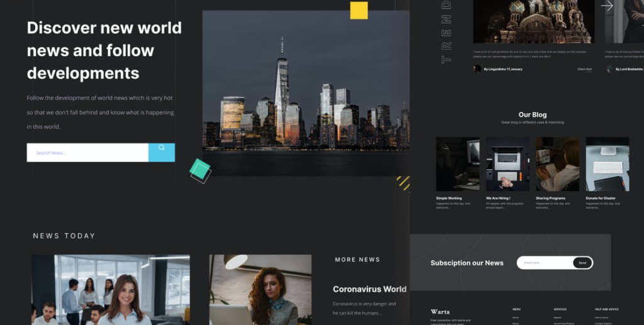Click the Sharing Programs blog title
644x325 pixels.
tap(550, 198)
